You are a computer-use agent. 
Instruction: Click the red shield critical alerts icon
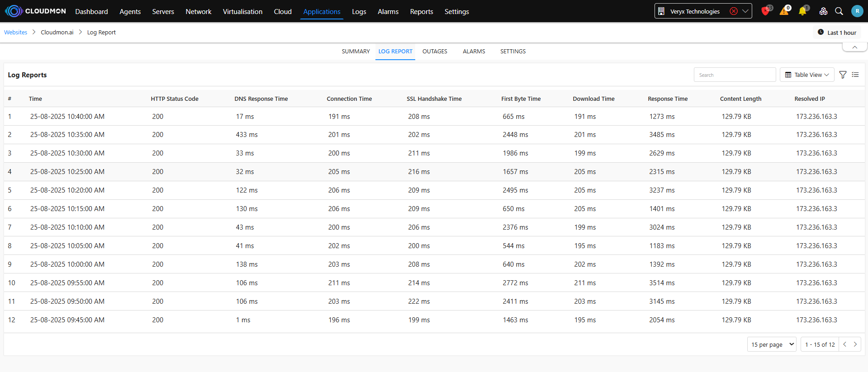tap(765, 11)
